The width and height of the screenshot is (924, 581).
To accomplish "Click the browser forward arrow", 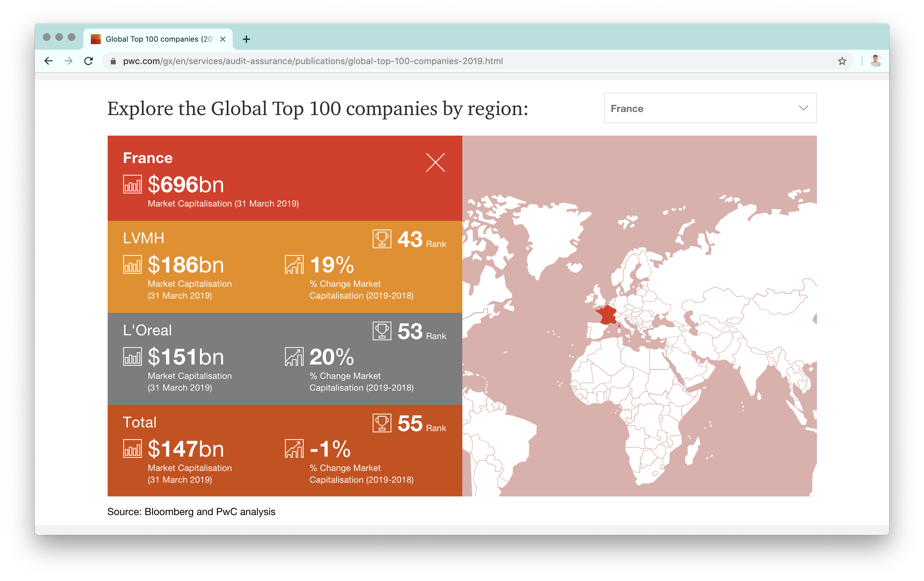I will tap(68, 61).
